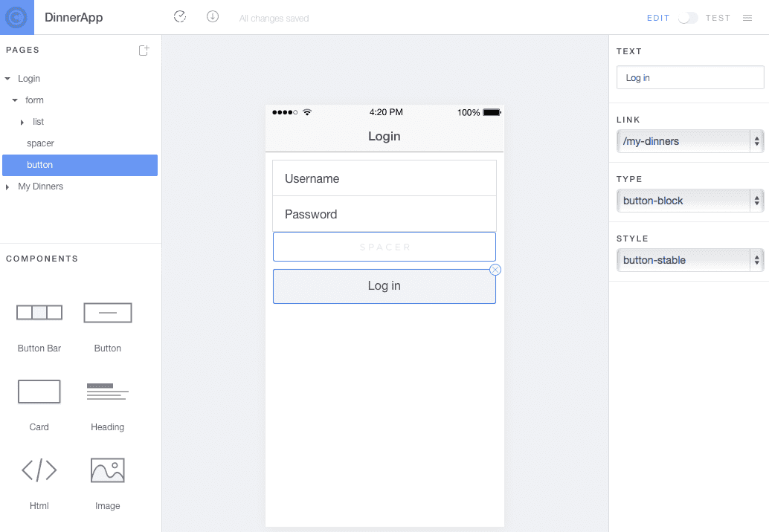Toggle the Edit/Test mode switch

click(x=688, y=18)
